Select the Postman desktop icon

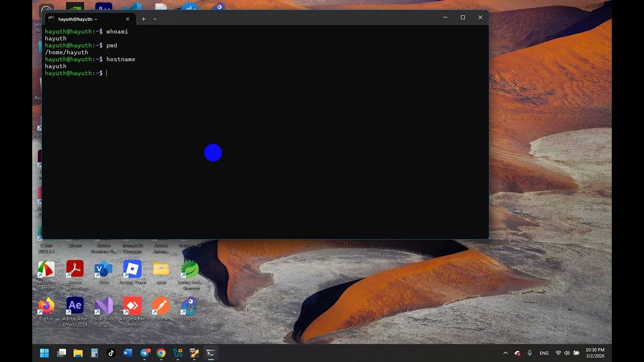[x=161, y=309]
